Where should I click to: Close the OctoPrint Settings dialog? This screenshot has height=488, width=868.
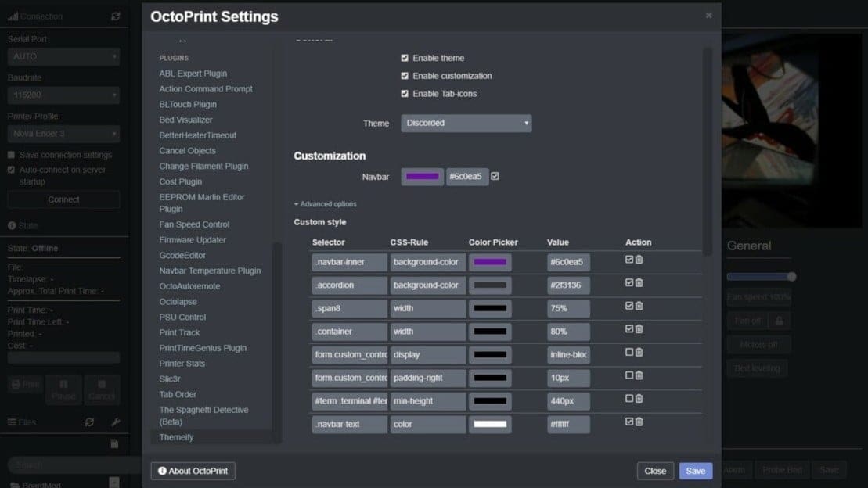coord(708,16)
